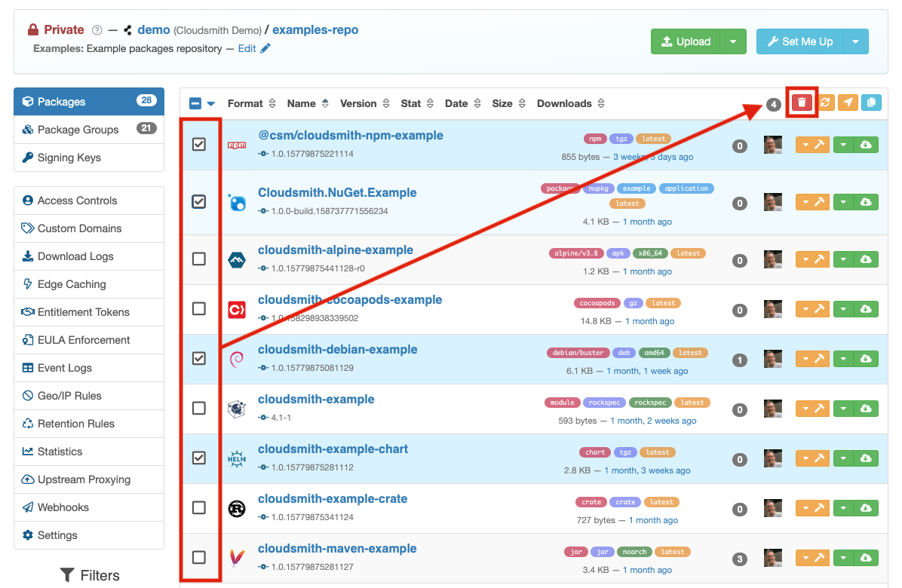Screen dimensions: 902x588
Task: Sort packages by Downloads column
Action: (x=571, y=103)
